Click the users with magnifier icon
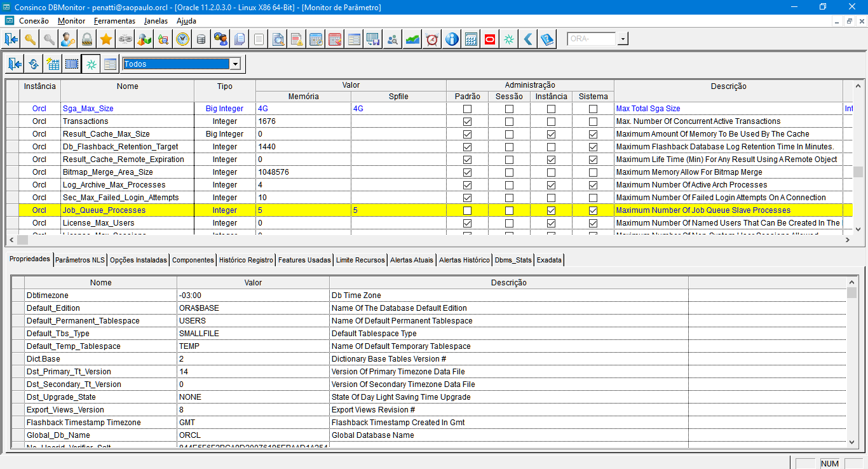This screenshot has height=469, width=868. [393, 39]
